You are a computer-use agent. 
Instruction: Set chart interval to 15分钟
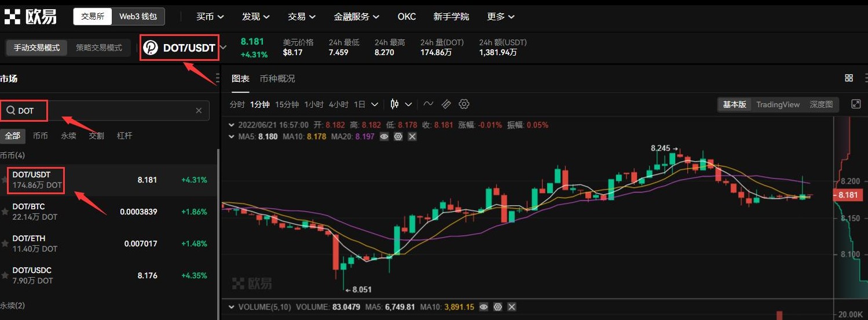pyautogui.click(x=287, y=104)
